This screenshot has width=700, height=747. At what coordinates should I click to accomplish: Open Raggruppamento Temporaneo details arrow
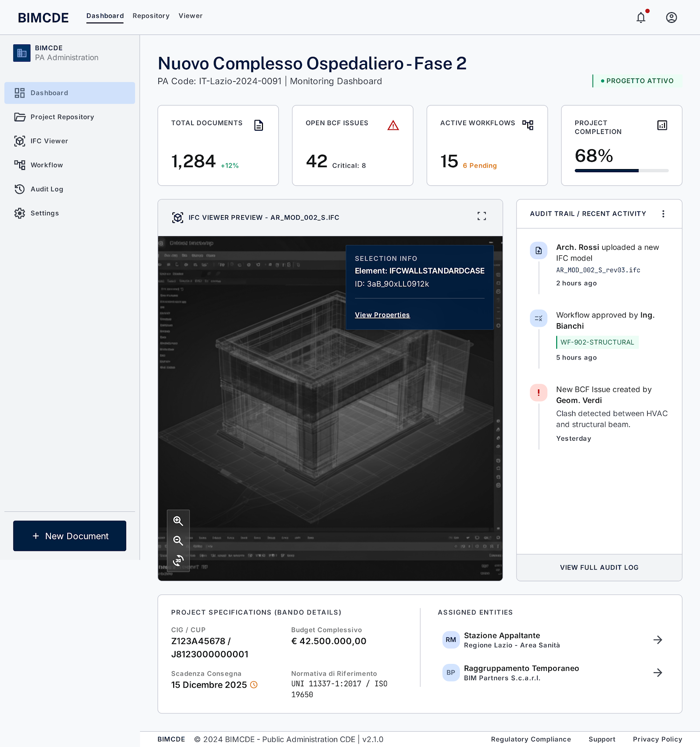pos(658,672)
